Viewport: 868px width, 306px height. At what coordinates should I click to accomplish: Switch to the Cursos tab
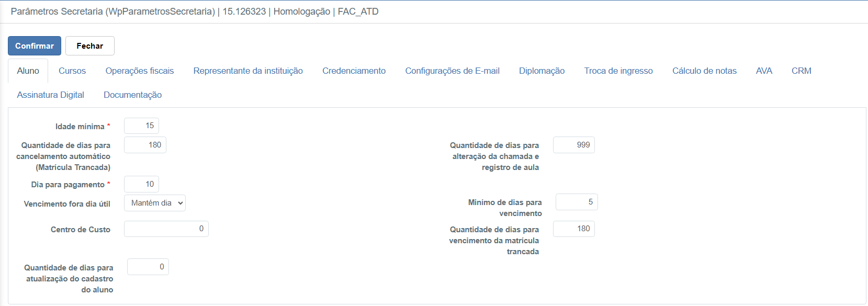pyautogui.click(x=72, y=71)
